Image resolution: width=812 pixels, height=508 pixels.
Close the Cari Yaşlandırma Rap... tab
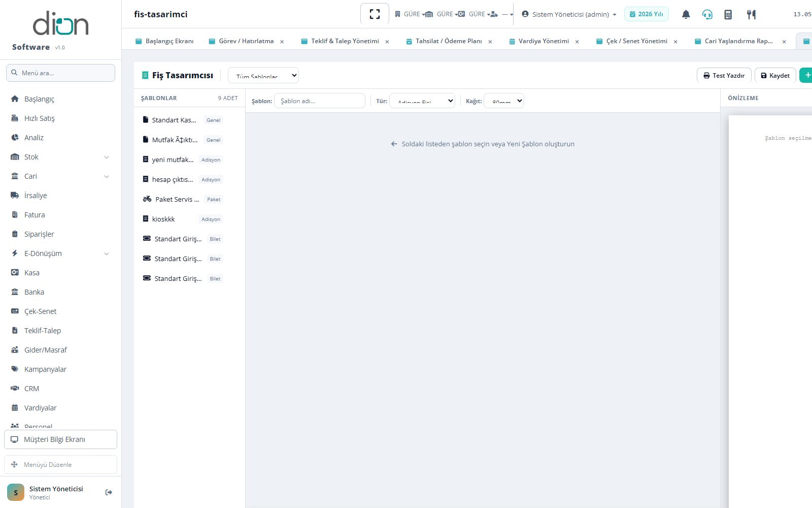784,42
